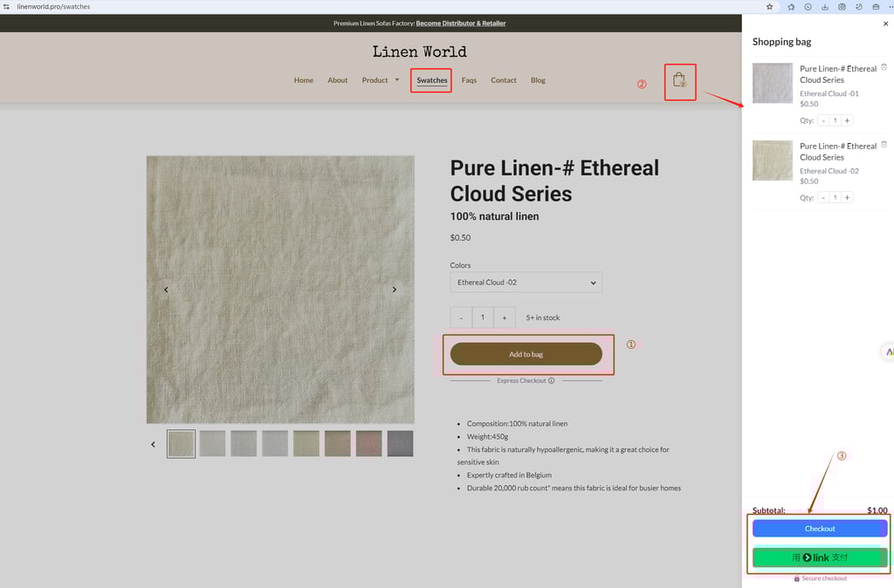Close the Shopping bag panel
The image size is (894, 588).
(885, 24)
